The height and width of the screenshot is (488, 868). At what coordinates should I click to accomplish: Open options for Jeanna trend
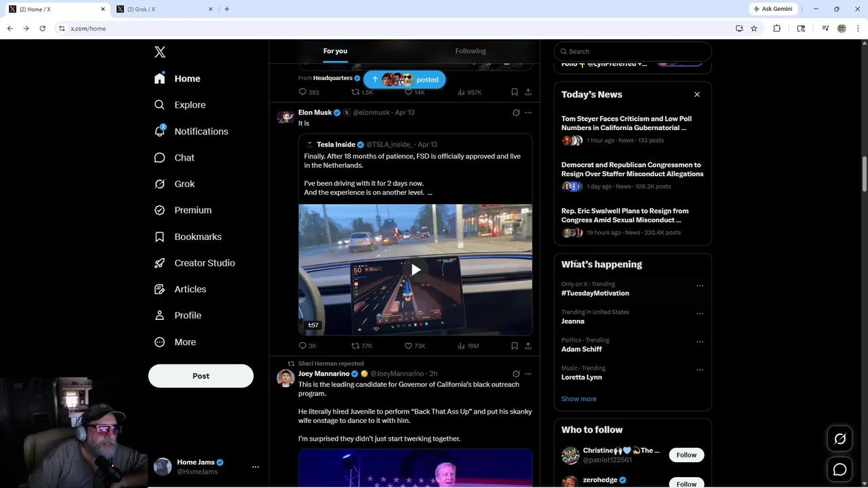pyautogui.click(x=700, y=314)
